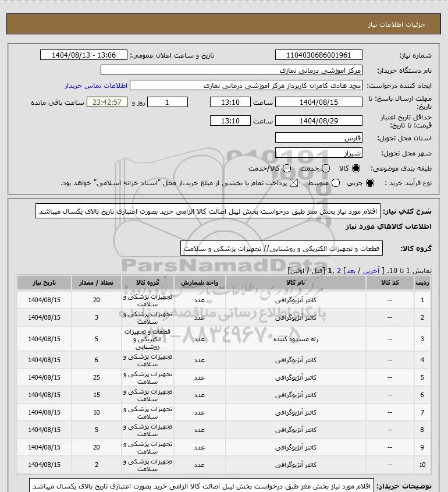
Task: Click the response deadline date 1404/08/15 field
Action: click(x=318, y=102)
